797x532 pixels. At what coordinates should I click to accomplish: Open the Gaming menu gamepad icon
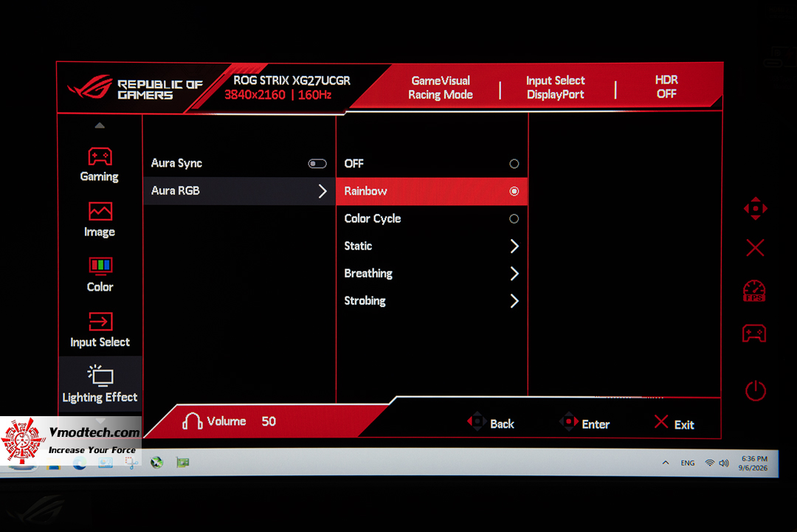click(100, 156)
